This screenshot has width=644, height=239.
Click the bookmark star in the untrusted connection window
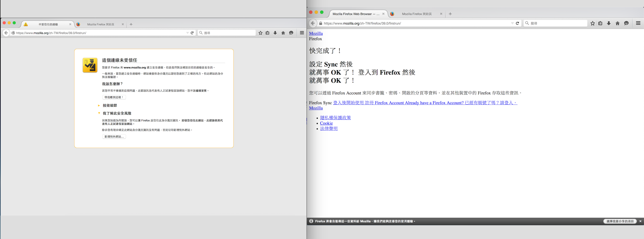pyautogui.click(x=260, y=33)
